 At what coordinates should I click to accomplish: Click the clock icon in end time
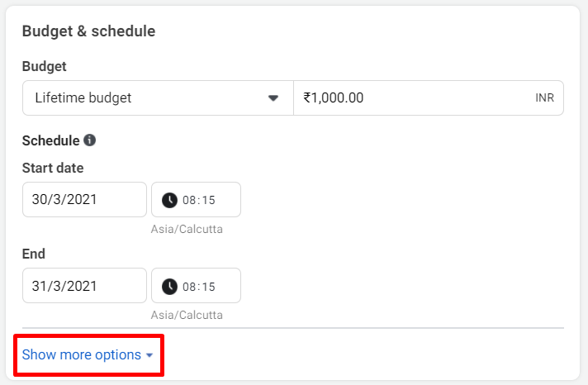(x=169, y=287)
